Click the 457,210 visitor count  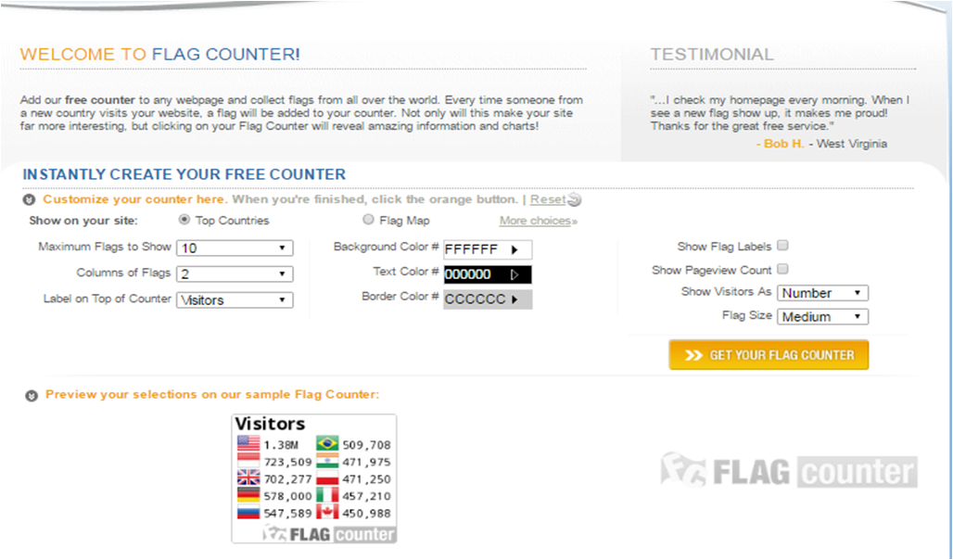tap(366, 496)
